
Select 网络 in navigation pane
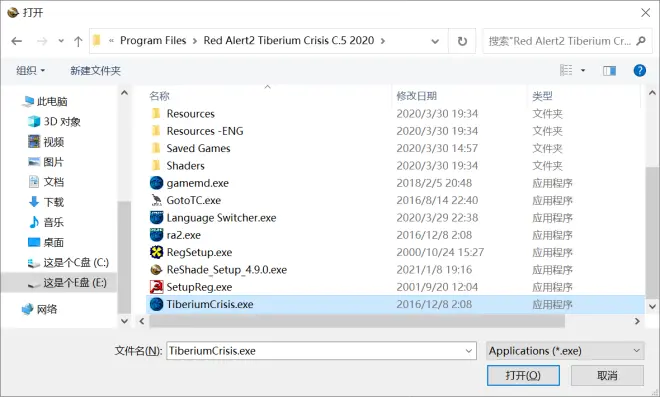39,309
